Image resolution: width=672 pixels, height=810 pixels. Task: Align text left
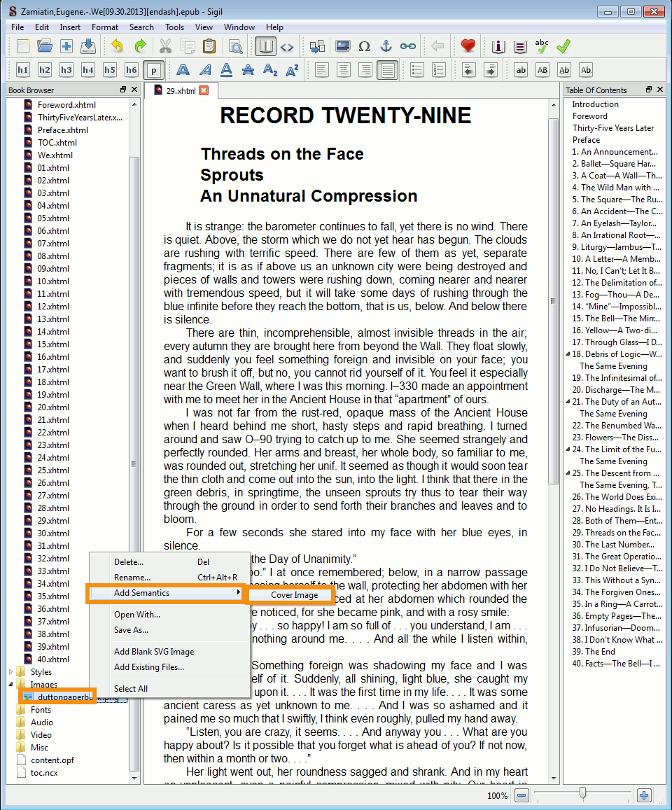[322, 70]
